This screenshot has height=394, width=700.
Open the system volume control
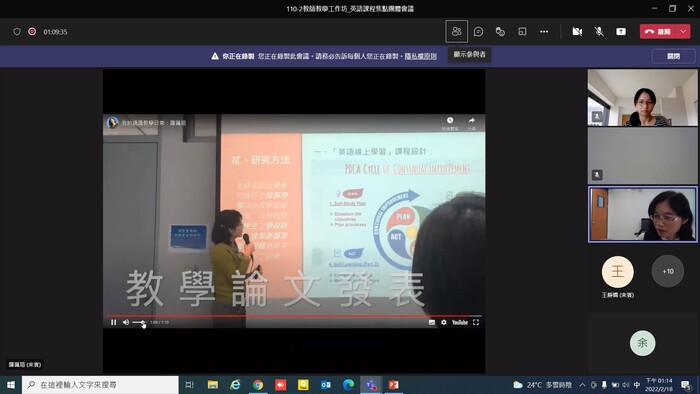(x=625, y=385)
